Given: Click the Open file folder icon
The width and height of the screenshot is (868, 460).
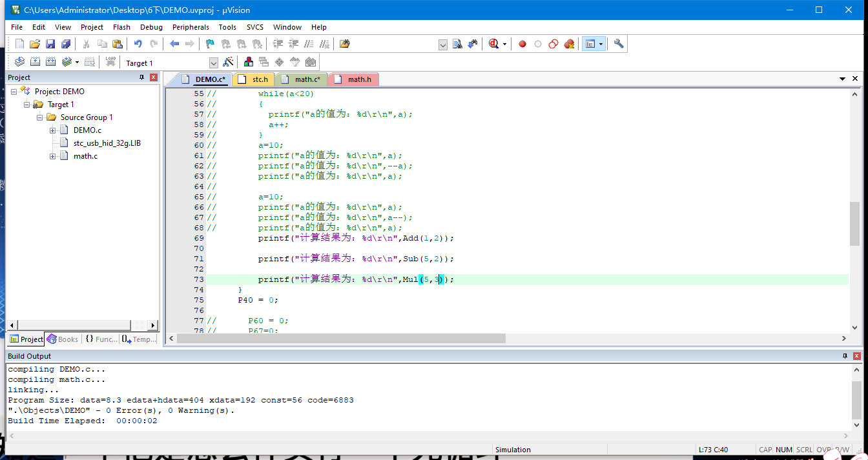Looking at the screenshot, I should (x=35, y=44).
